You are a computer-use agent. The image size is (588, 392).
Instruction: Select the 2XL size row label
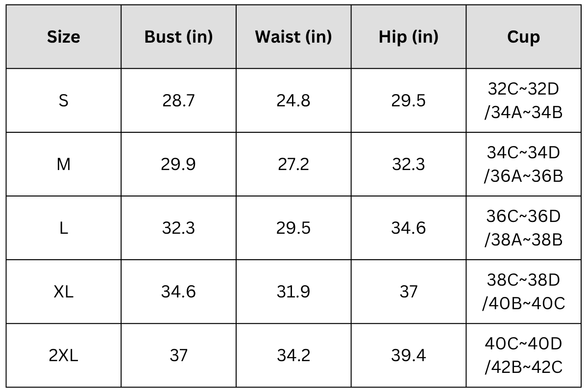pyautogui.click(x=64, y=355)
